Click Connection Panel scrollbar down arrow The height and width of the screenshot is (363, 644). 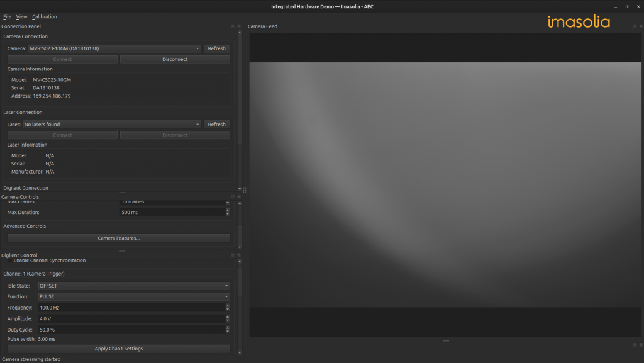coord(240,189)
